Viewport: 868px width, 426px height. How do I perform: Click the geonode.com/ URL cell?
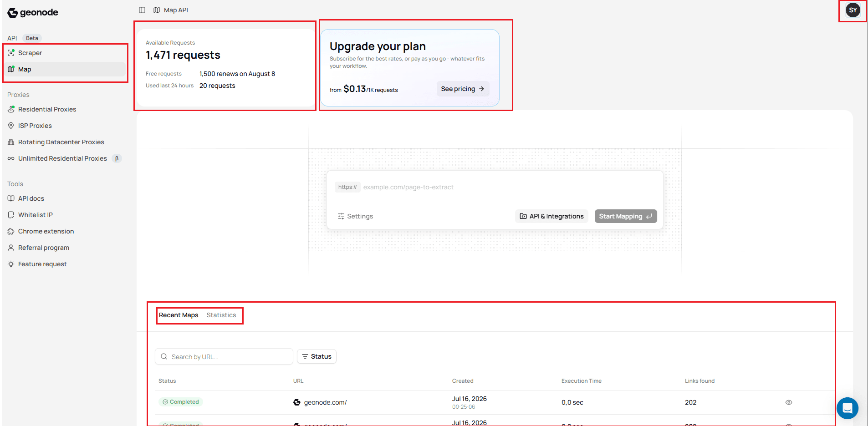click(x=320, y=402)
